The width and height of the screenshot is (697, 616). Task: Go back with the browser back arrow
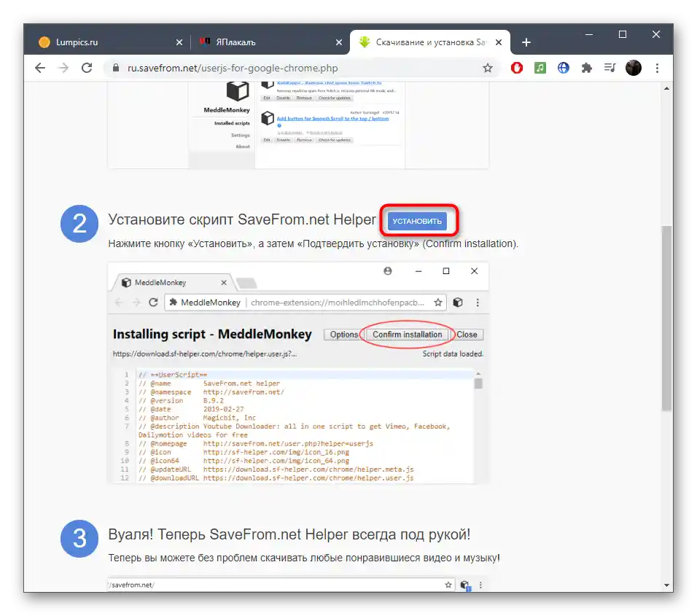point(40,68)
